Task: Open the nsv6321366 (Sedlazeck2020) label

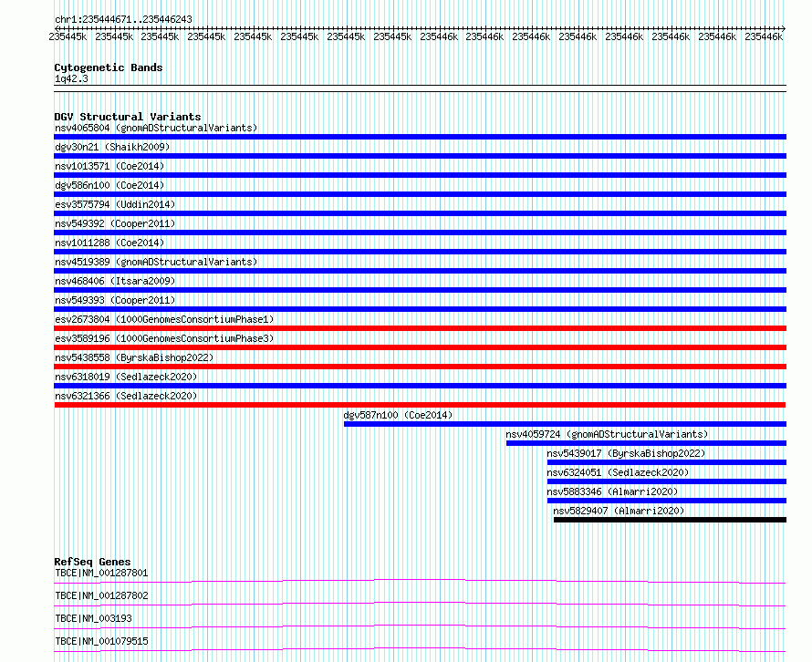Action: tap(126, 396)
